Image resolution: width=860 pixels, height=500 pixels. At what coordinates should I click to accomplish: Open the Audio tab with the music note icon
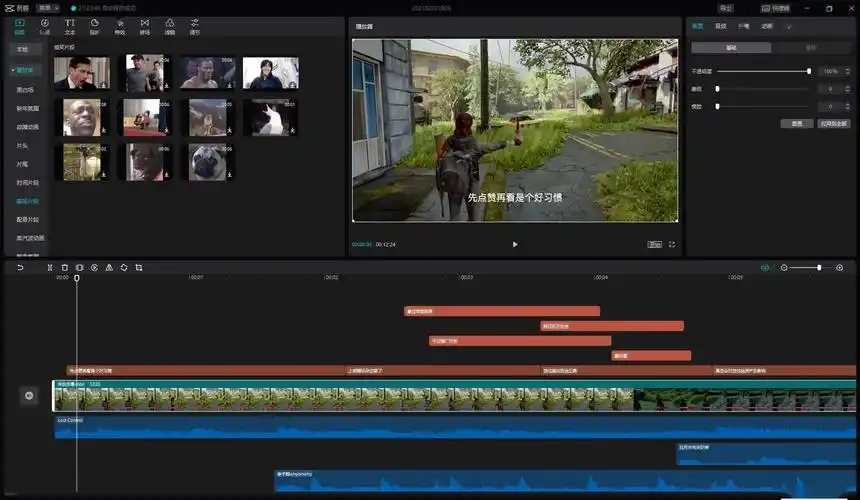(44, 26)
